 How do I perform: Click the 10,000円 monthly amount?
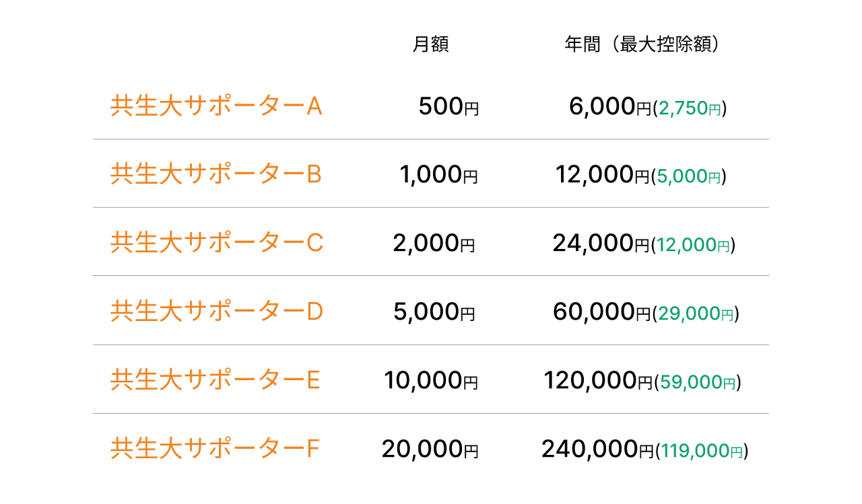431,381
